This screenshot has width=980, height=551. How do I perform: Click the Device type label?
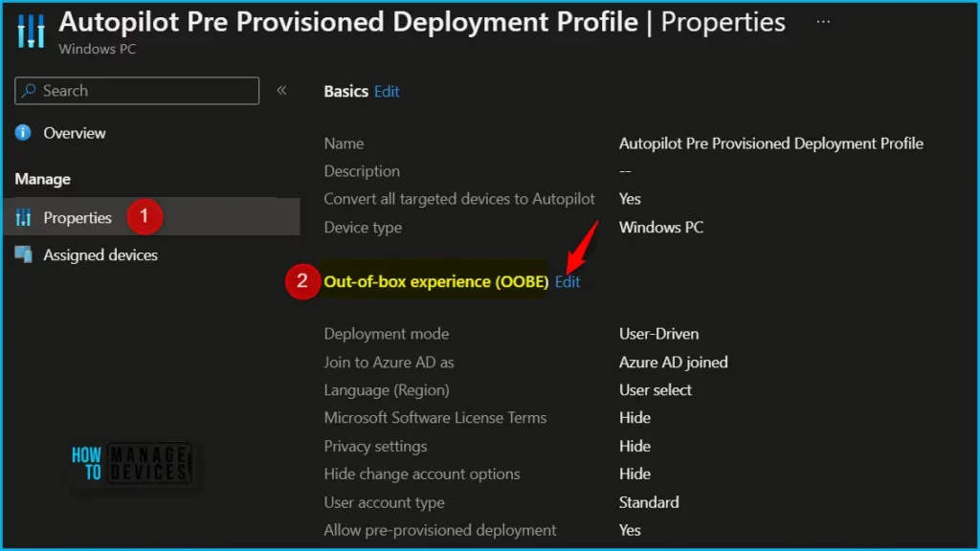(x=363, y=228)
